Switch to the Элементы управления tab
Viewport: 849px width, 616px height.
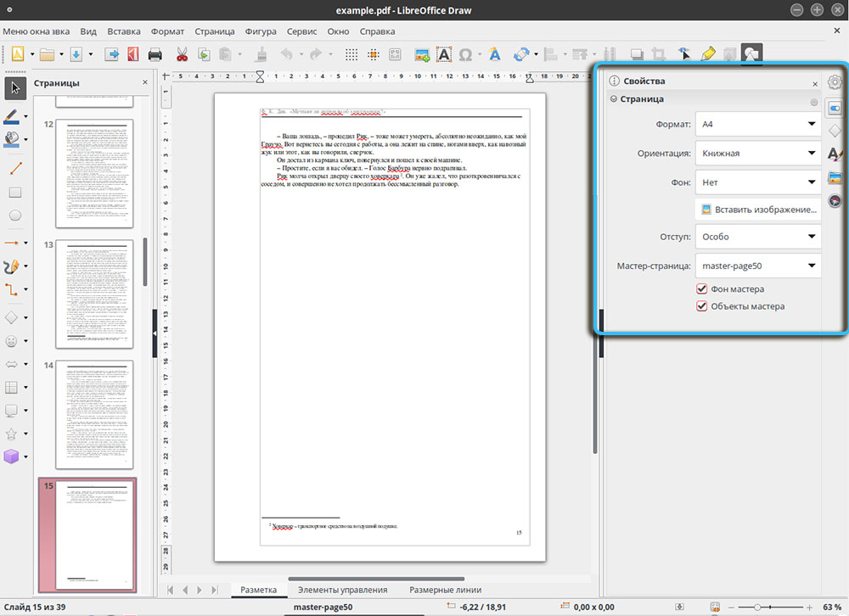pos(343,590)
